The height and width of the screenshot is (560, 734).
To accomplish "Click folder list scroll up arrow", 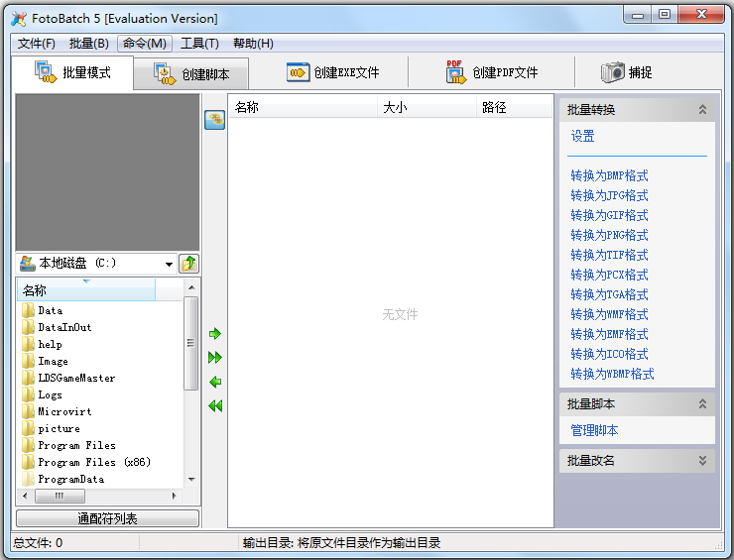I will (x=191, y=287).
